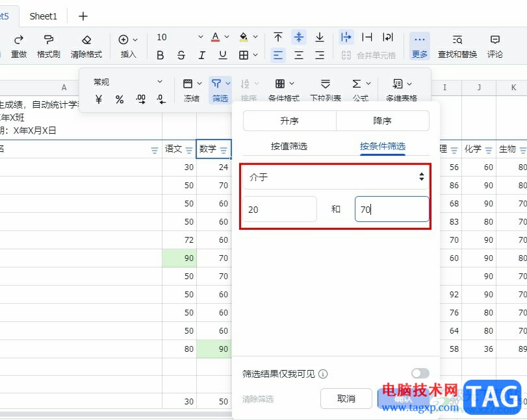
Task: Click Dropdown List (下拉列表) icon
Action: point(326,84)
